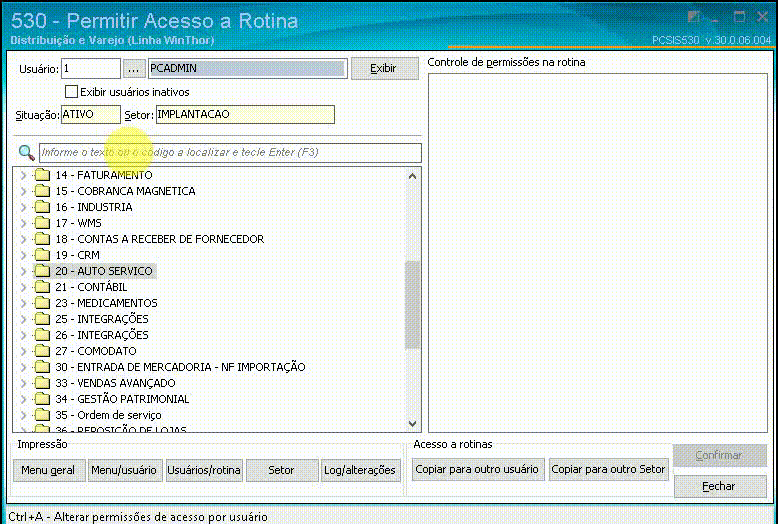Click Copiar para outro usuário
The height and width of the screenshot is (524, 778).
pyautogui.click(x=477, y=469)
